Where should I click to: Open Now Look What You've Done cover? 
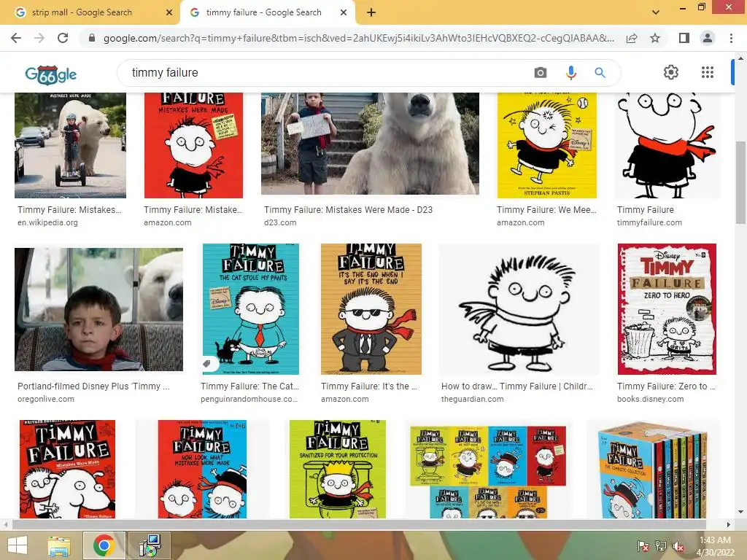click(x=203, y=469)
